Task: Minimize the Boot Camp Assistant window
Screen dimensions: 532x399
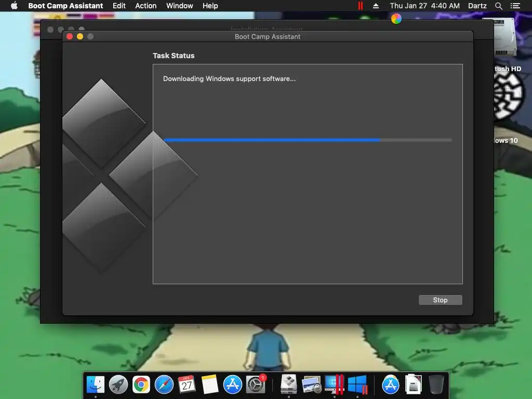Action: click(80, 36)
